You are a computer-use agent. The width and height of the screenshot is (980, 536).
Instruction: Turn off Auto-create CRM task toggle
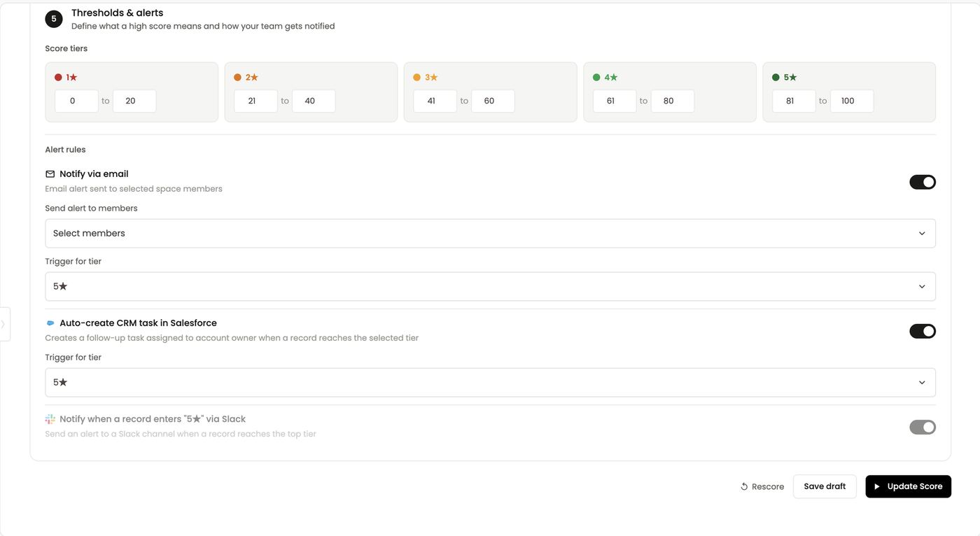tap(923, 331)
